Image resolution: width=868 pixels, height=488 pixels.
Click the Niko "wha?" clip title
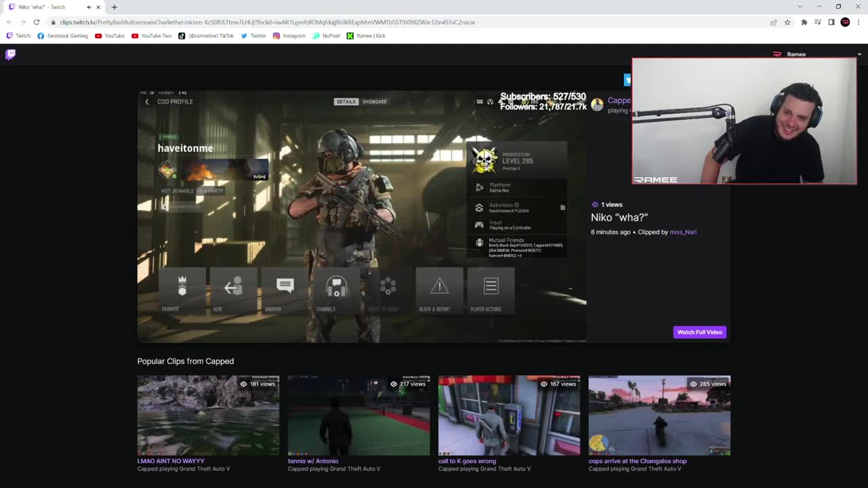[x=619, y=218]
